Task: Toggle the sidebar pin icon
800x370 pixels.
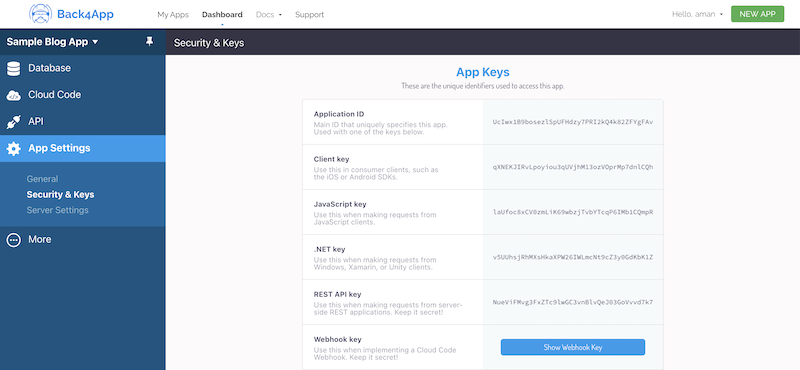Action: pos(149,42)
